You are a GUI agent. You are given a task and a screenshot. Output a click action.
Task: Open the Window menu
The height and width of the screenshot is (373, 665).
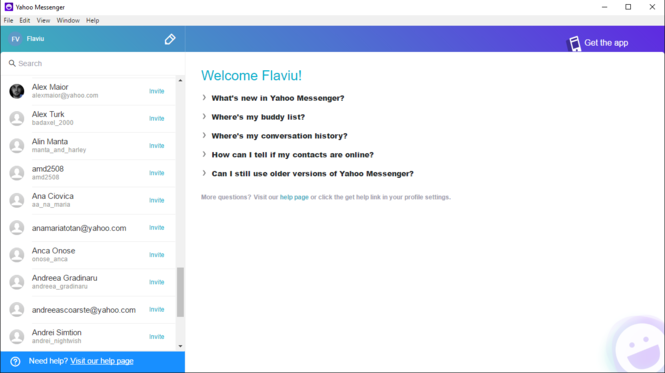(68, 20)
